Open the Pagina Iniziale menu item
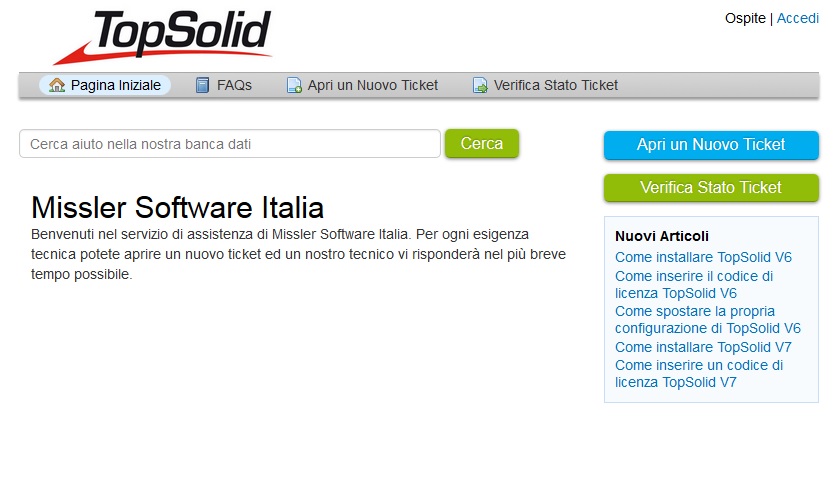The height and width of the screenshot is (483, 837). [x=105, y=85]
